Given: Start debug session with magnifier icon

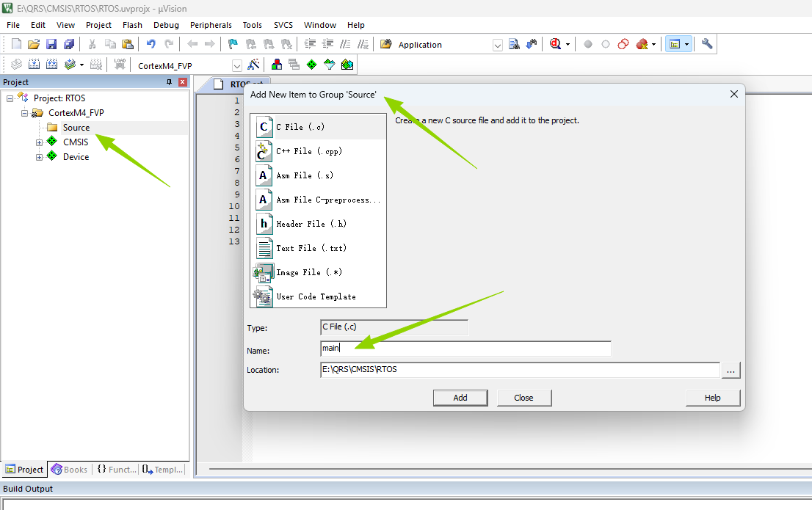Looking at the screenshot, I should [x=556, y=45].
